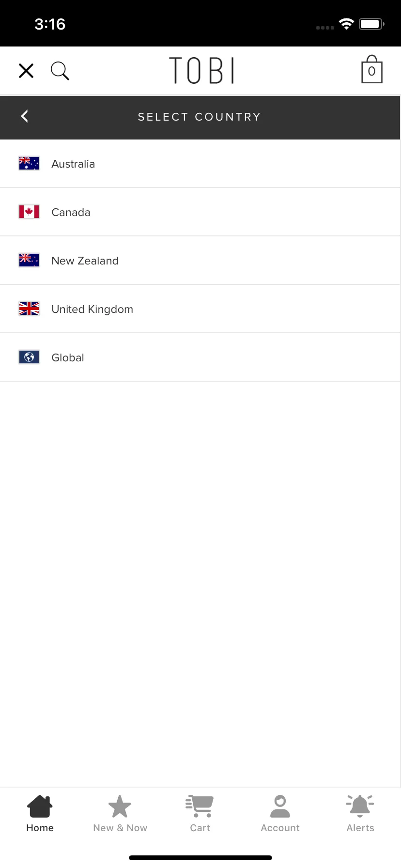Pick the Global country option
The image size is (401, 868).
(x=200, y=357)
